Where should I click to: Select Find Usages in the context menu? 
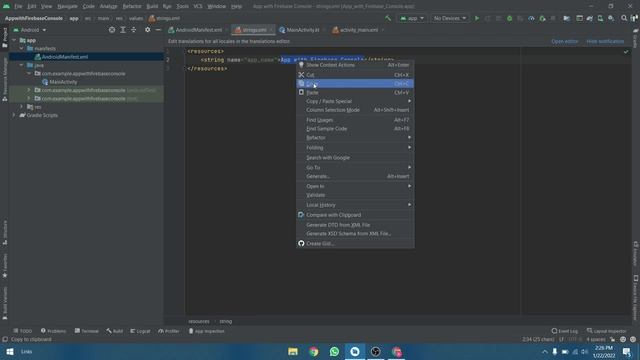(x=355, y=120)
